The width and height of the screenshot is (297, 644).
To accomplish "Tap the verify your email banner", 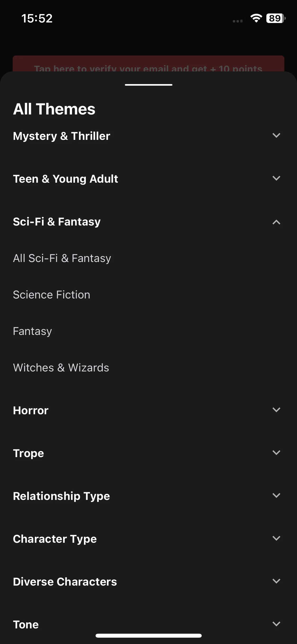I will click(148, 64).
